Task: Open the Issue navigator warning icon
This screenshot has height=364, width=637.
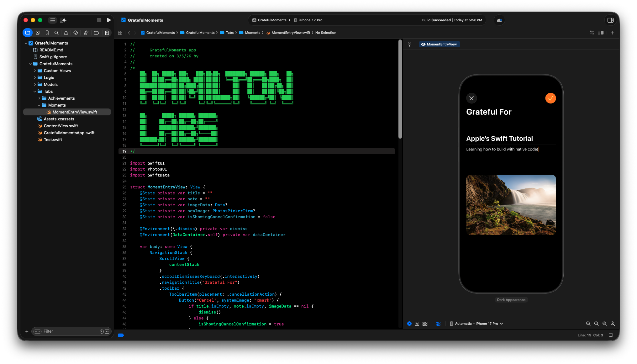Action: click(66, 33)
